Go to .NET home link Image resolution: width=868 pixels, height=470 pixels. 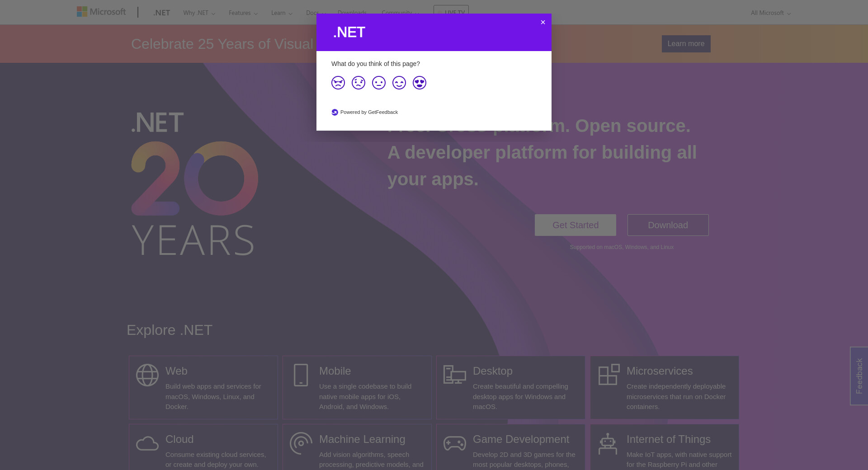coord(161,13)
